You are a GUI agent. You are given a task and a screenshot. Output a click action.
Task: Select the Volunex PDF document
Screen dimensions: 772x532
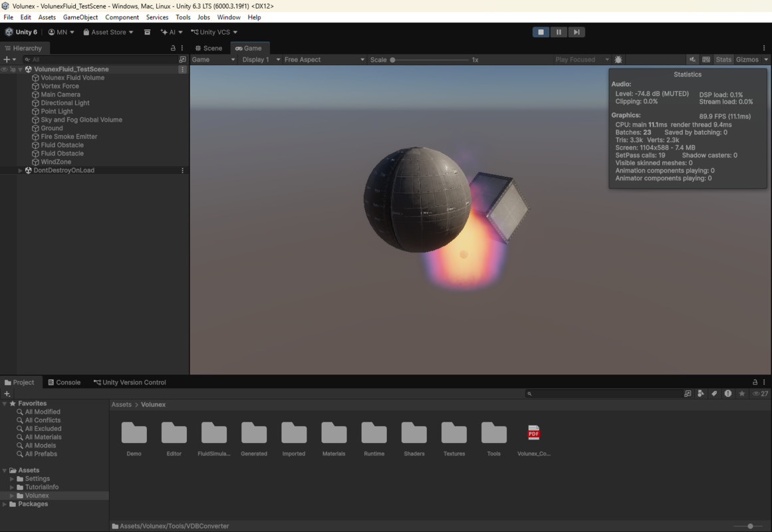[x=534, y=439]
